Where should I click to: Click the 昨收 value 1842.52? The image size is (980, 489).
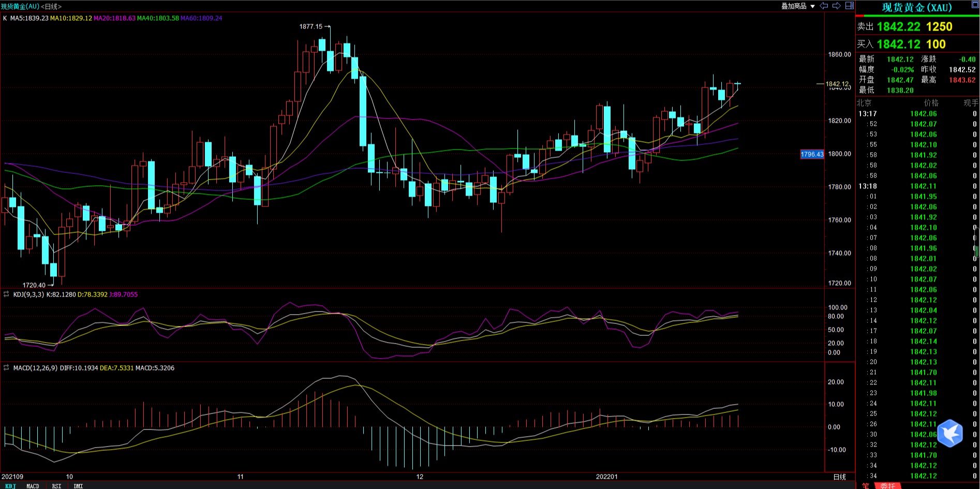[962, 69]
